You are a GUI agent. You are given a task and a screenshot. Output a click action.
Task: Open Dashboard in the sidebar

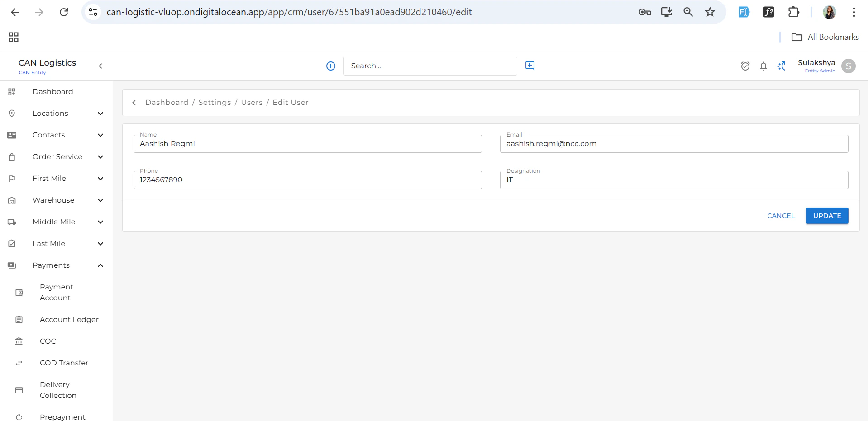52,92
